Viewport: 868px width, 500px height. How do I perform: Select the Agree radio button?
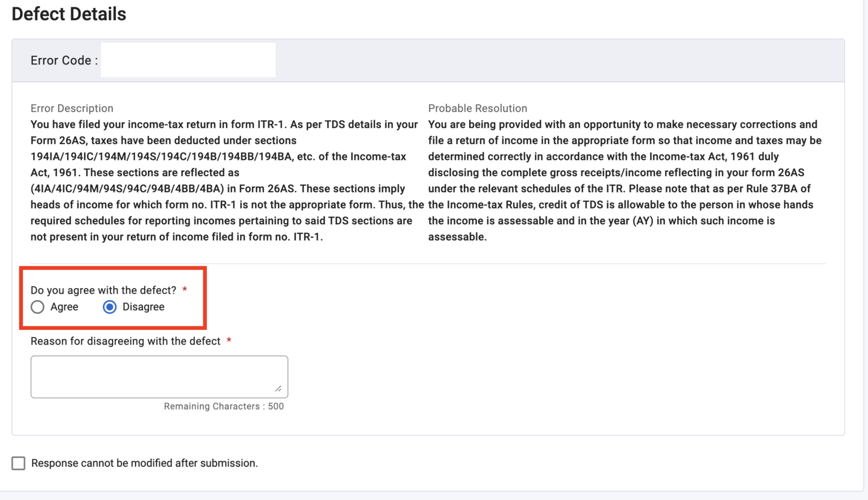(37, 307)
